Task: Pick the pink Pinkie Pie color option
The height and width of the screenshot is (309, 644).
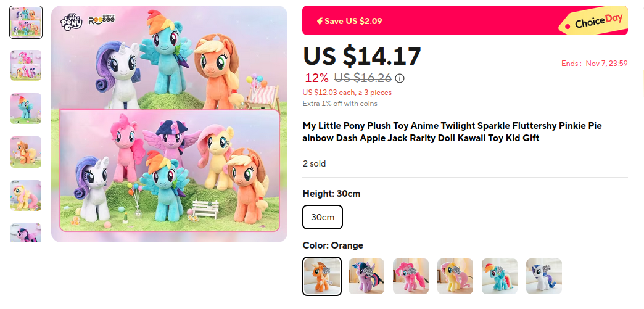Action: [411, 276]
